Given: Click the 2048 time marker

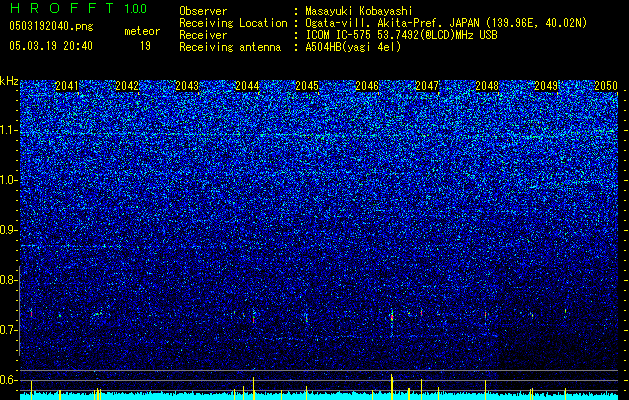Looking at the screenshot, I should click(x=487, y=86).
